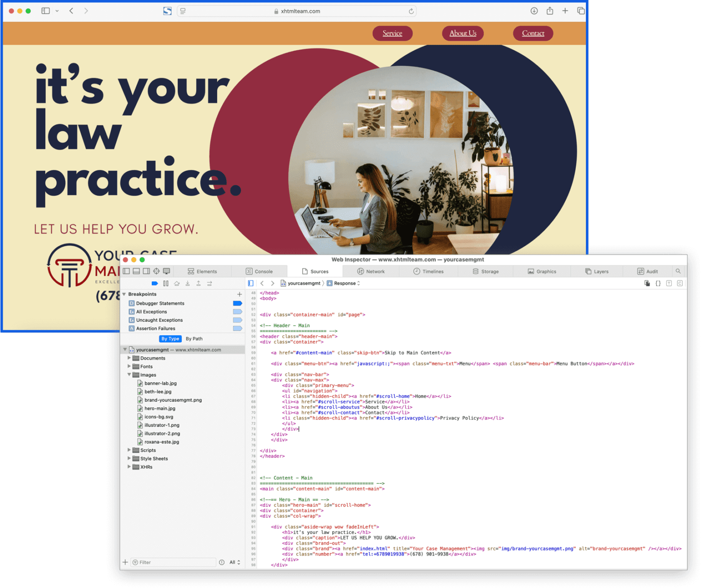Screen dimensions: 702x588
Task: Open the Console tab icon
Action: pos(249,271)
